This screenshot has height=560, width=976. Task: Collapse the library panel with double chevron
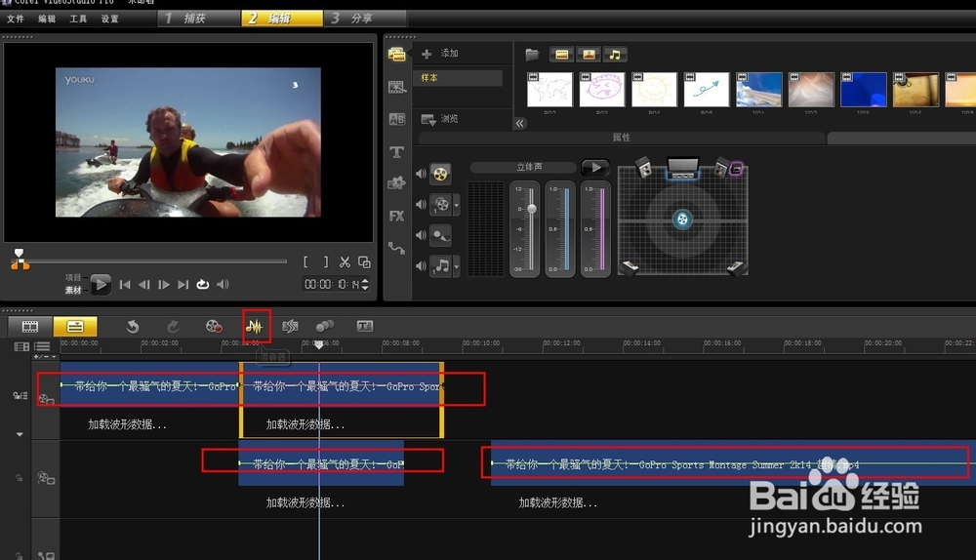click(520, 123)
